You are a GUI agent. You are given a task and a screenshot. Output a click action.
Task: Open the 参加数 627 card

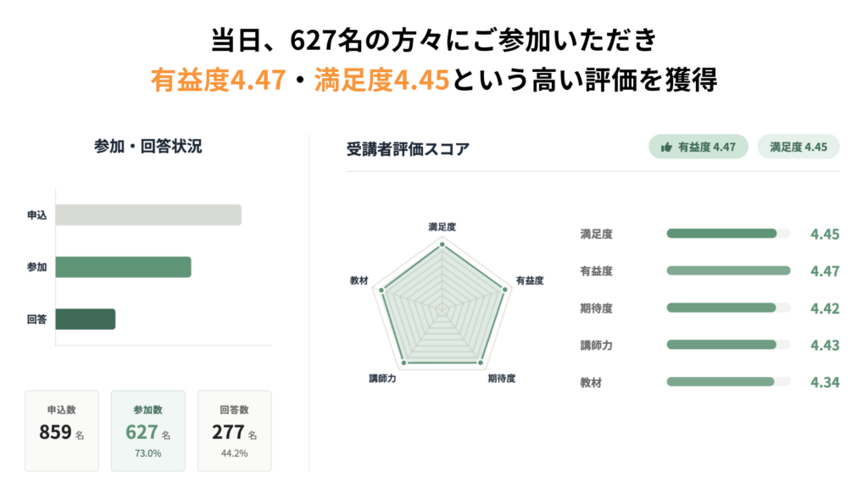point(148,430)
